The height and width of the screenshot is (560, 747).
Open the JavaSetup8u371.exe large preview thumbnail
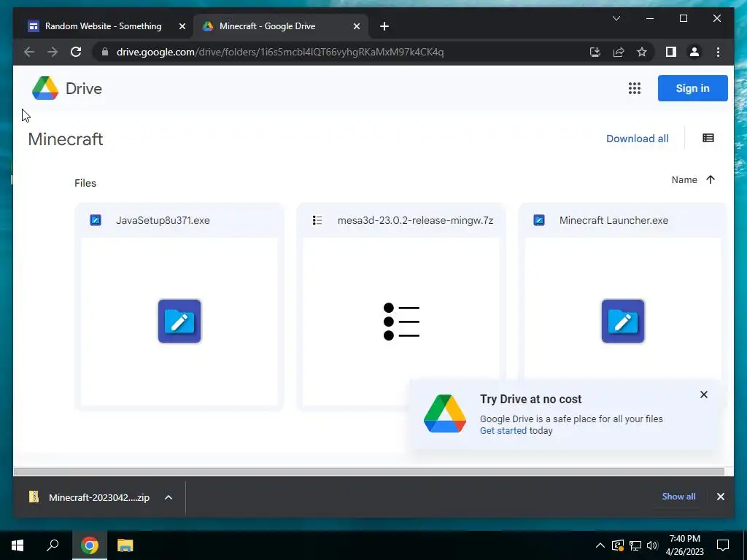click(x=179, y=322)
